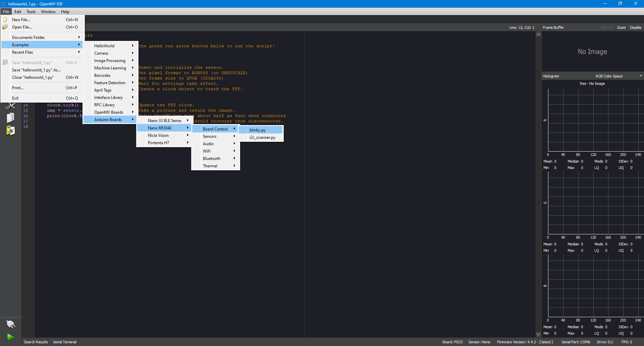Click the Connect plug icon
This screenshot has width=644, height=346.
point(11,324)
